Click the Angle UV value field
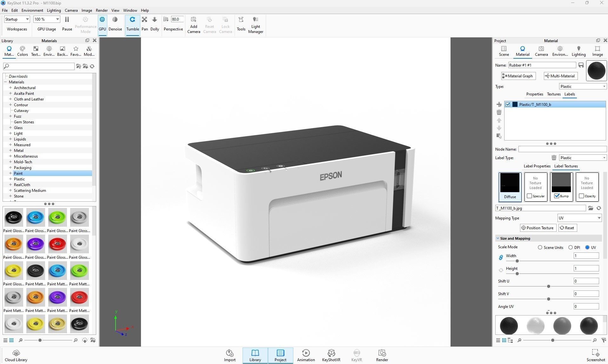The height and width of the screenshot is (364, 608). [x=586, y=306]
